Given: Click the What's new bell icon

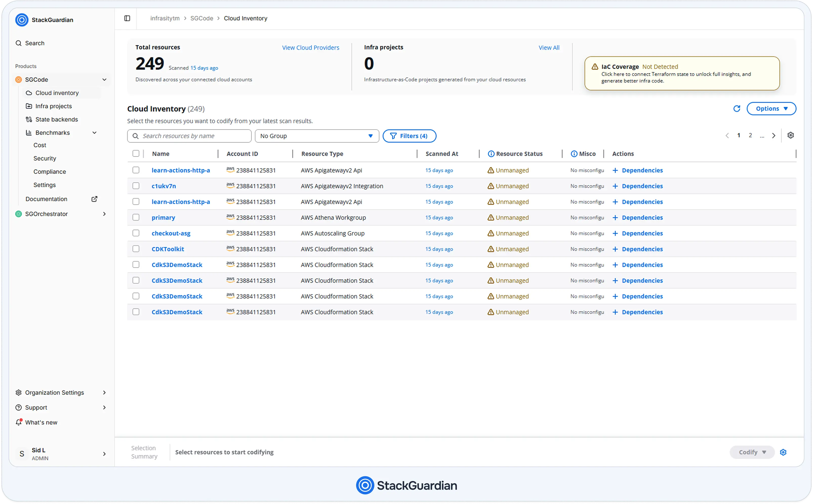Looking at the screenshot, I should (19, 422).
